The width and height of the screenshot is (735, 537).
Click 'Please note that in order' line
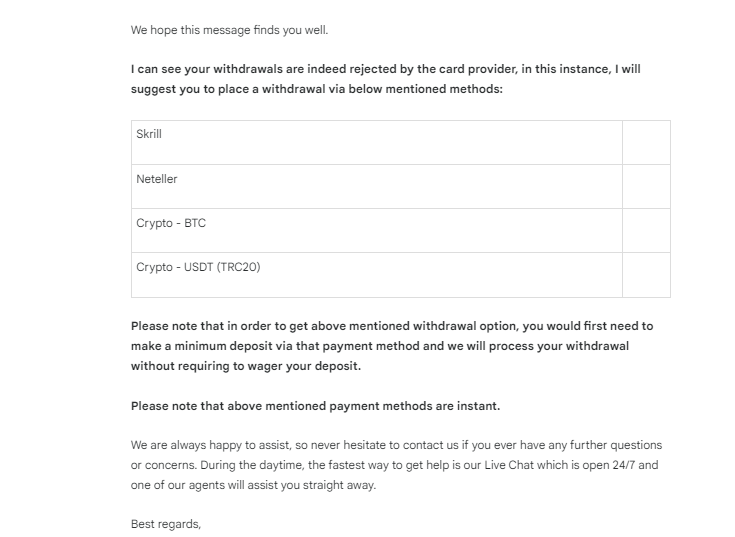point(392,326)
